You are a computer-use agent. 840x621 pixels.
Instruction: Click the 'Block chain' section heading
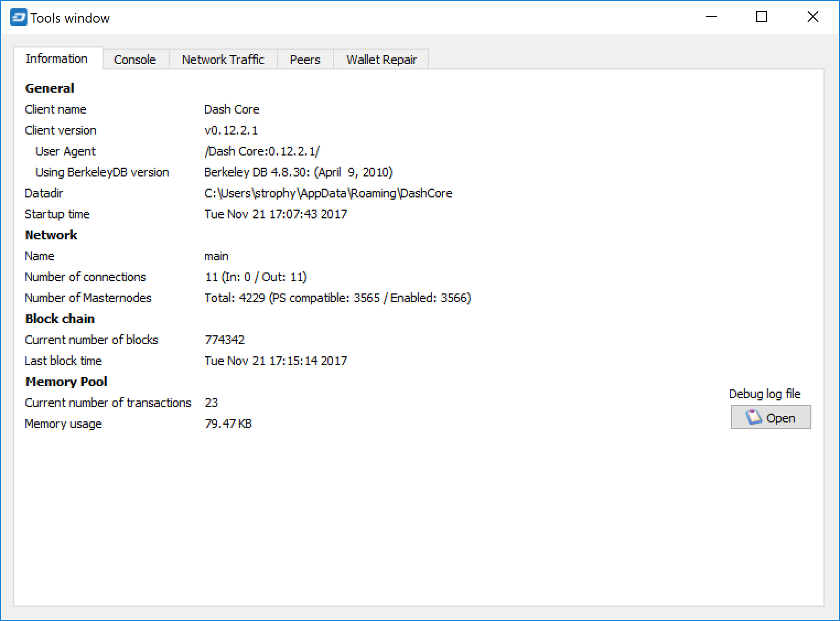coord(60,319)
